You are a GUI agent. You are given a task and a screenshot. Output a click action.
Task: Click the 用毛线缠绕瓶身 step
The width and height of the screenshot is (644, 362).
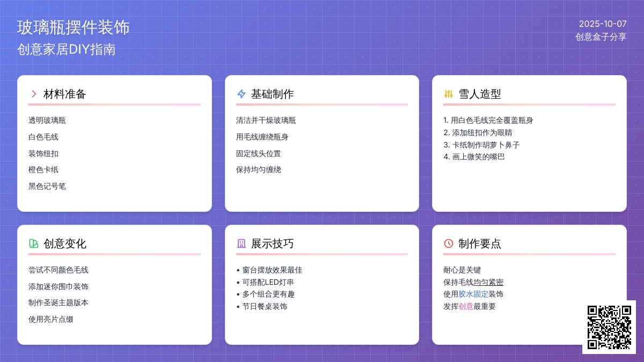(x=262, y=137)
